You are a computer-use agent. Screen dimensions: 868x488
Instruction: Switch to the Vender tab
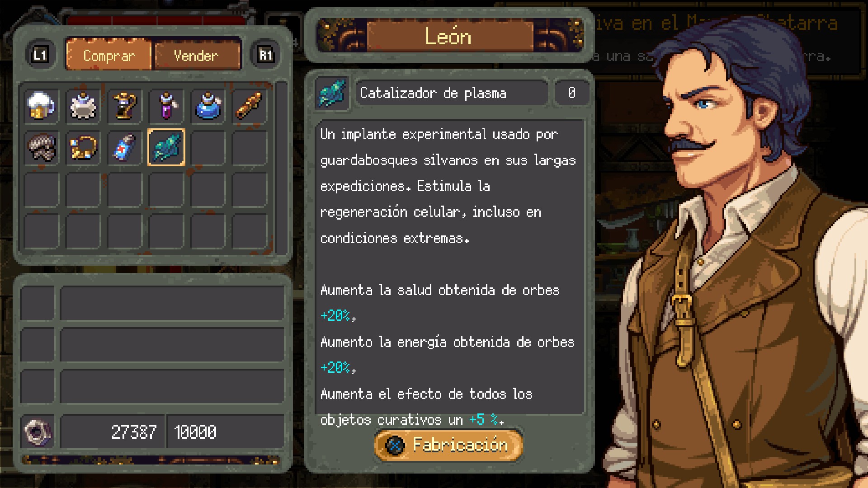point(197,55)
